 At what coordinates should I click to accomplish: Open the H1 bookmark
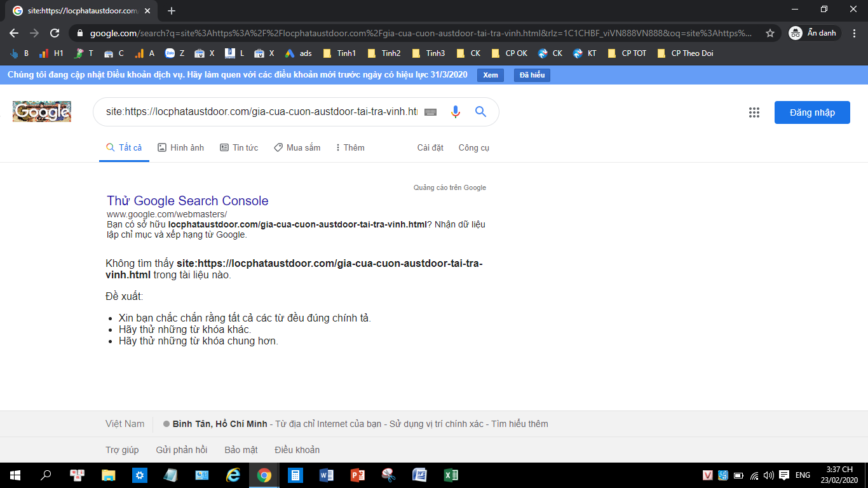[x=51, y=53]
